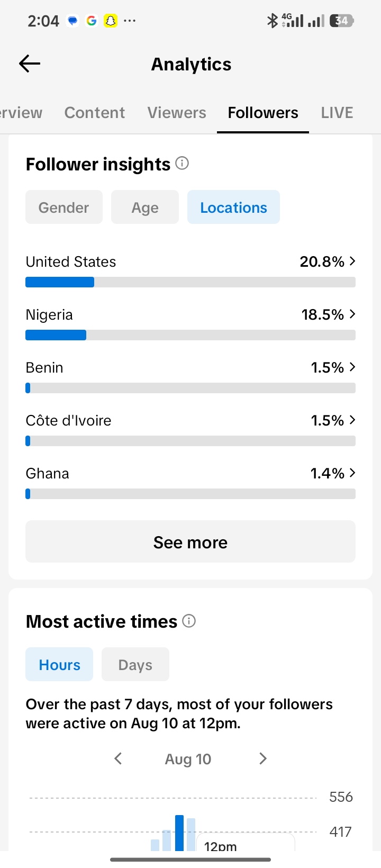This screenshot has width=381, height=868.
Task: Tap the back arrow icon
Action: (30, 64)
